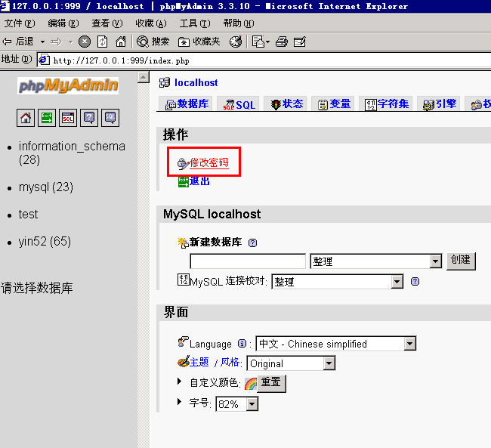Click the 创建 button
The height and width of the screenshot is (448, 491).
pyautogui.click(x=461, y=261)
